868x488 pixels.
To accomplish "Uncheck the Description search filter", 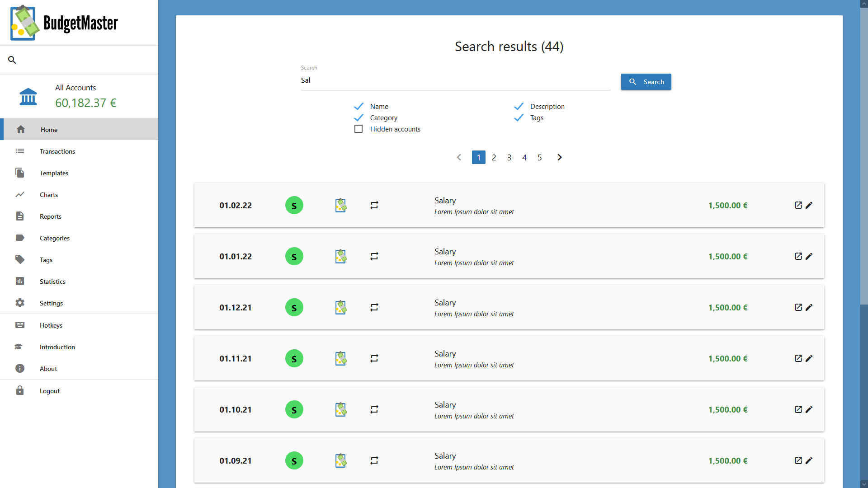I will 519,106.
